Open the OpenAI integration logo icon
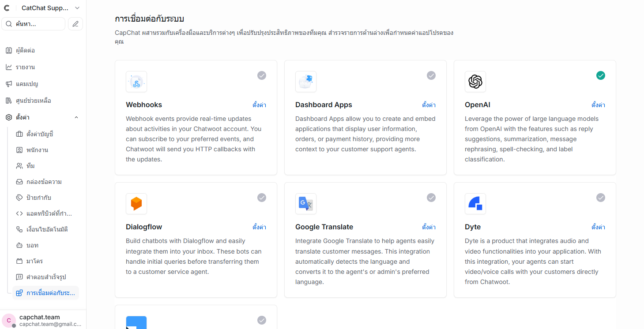The image size is (644, 329). tap(475, 82)
